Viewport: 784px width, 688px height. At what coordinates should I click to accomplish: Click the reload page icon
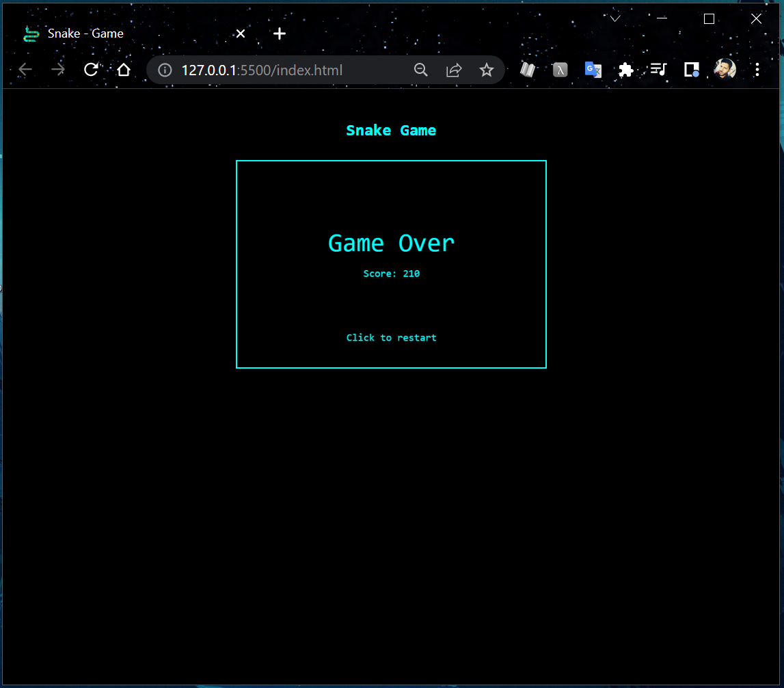click(x=91, y=69)
